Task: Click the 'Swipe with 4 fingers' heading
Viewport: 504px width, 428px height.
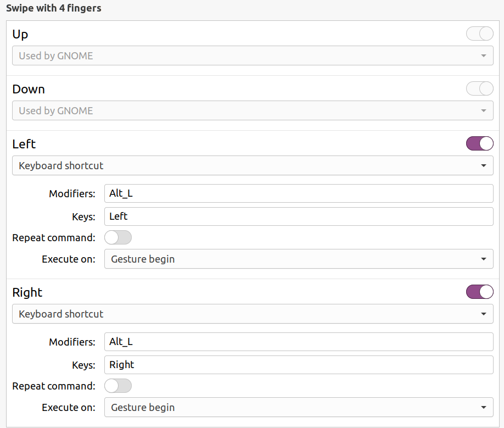Action: (x=54, y=8)
